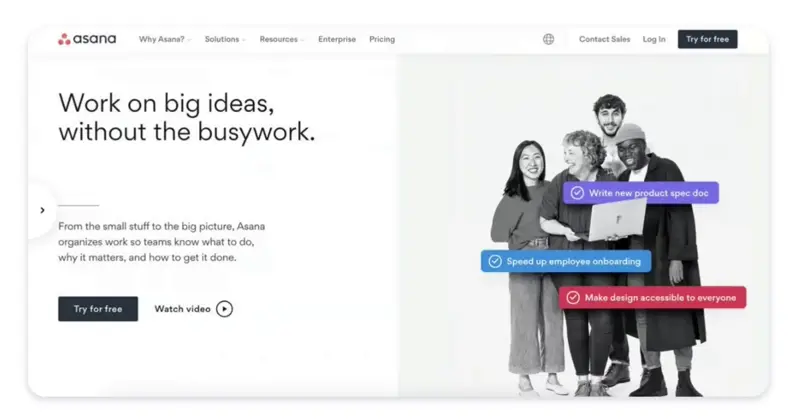Click the play circle icon beside Watch video
The width and height of the screenshot is (800, 419).
click(x=224, y=309)
